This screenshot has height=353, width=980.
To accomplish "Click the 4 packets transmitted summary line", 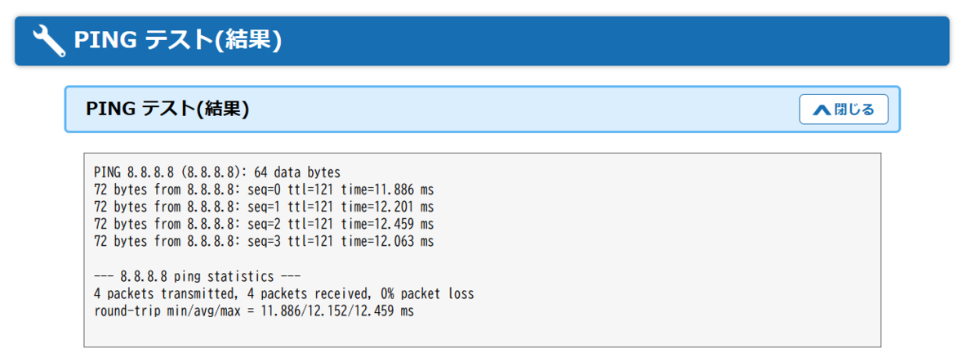I will click(283, 293).
